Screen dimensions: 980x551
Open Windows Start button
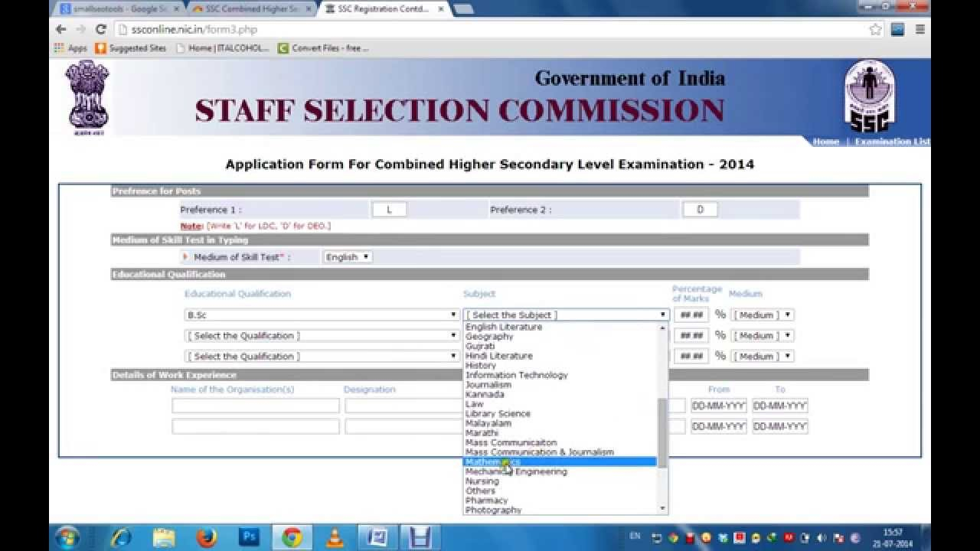tap(67, 537)
